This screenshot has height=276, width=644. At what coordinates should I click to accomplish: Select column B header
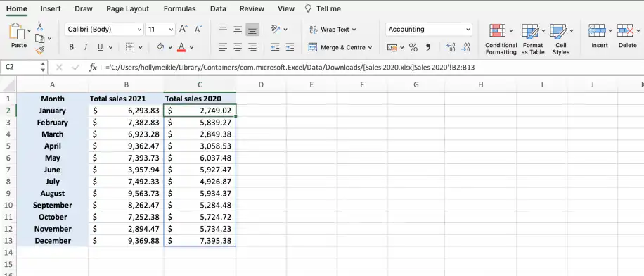pyautogui.click(x=126, y=84)
